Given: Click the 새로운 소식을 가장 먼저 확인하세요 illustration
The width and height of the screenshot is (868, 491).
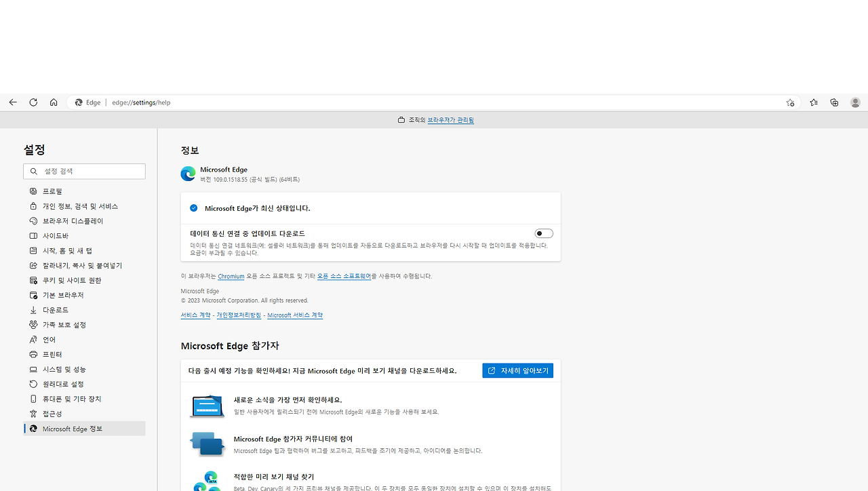Looking at the screenshot, I should 207,406.
